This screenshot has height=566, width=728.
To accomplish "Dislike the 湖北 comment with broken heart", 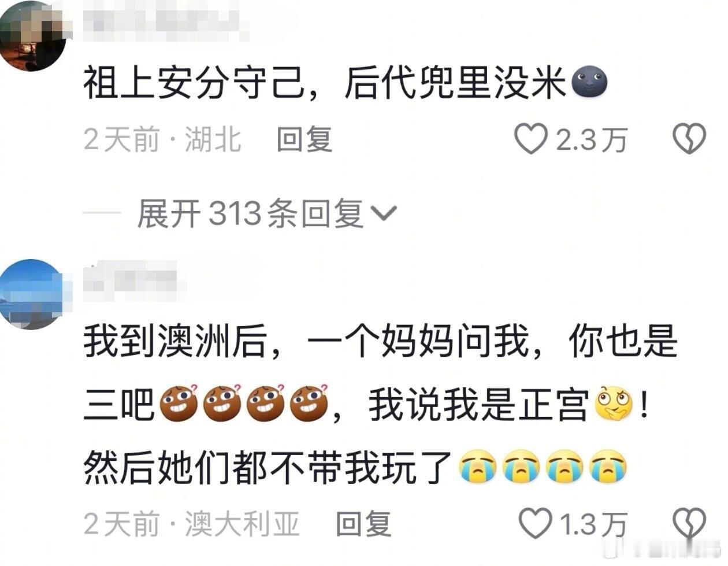I will [x=690, y=139].
